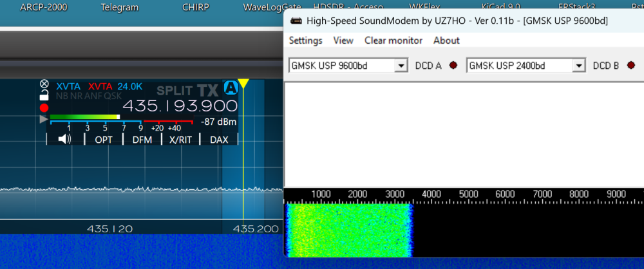
Task: Click 1000 on the SoundModem frequency ruler
Action: (321, 194)
